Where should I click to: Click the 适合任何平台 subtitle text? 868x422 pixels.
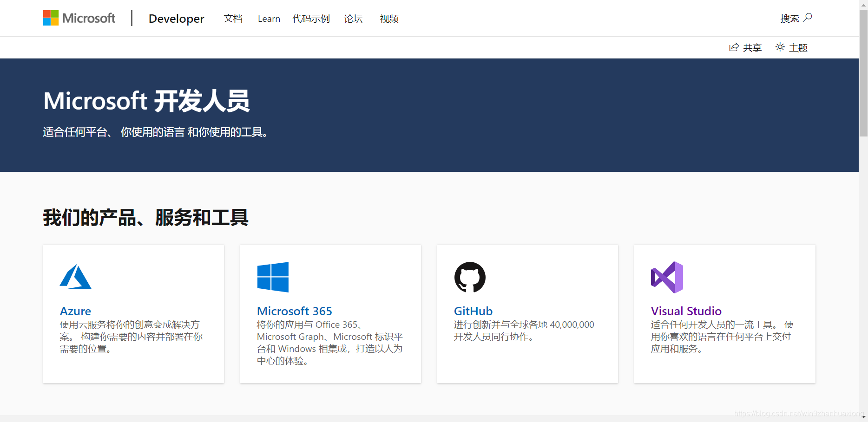tap(156, 132)
